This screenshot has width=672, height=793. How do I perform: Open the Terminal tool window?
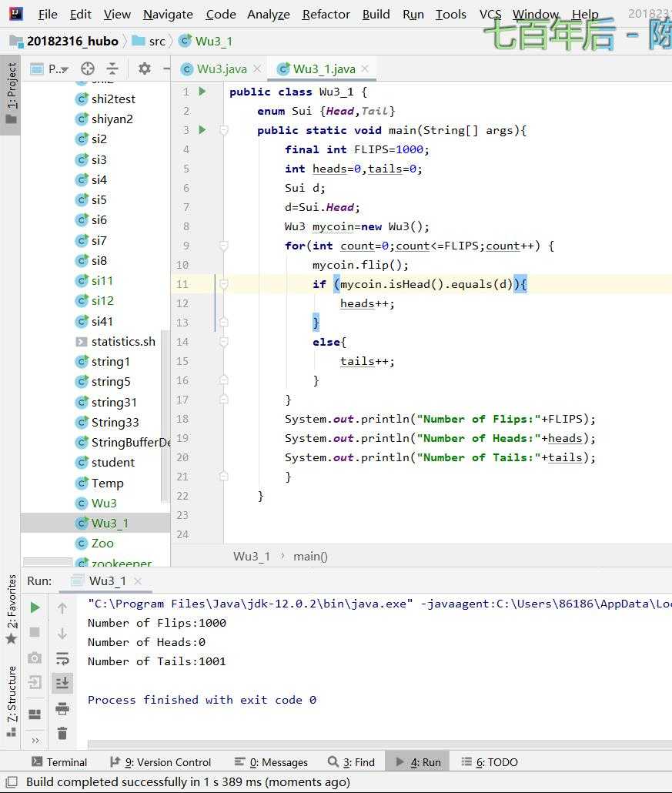59,762
